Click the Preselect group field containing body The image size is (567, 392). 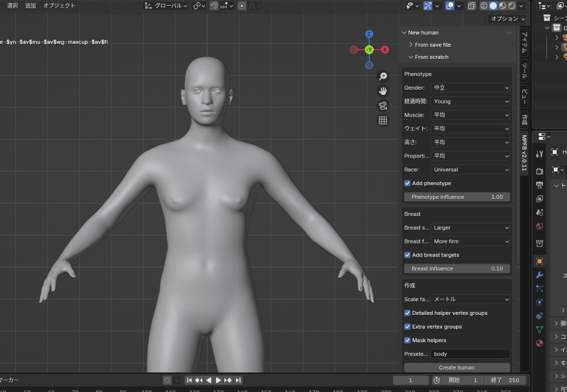coord(470,354)
